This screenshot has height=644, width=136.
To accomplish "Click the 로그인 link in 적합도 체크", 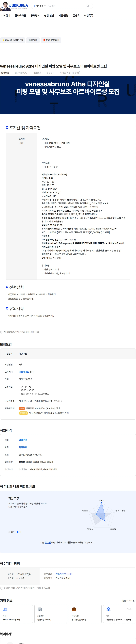I will (x=48, y=542).
